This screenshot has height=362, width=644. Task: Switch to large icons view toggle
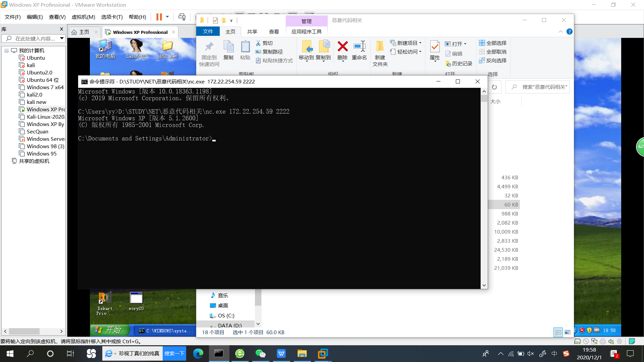568,332
